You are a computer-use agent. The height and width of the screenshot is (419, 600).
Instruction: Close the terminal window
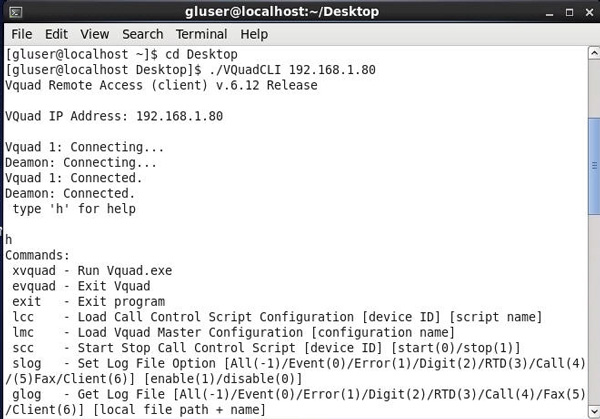590,13
